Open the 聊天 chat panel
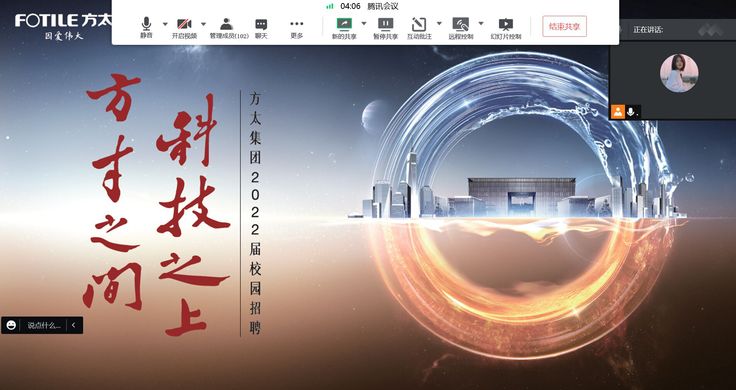The image size is (736, 390). [x=261, y=28]
